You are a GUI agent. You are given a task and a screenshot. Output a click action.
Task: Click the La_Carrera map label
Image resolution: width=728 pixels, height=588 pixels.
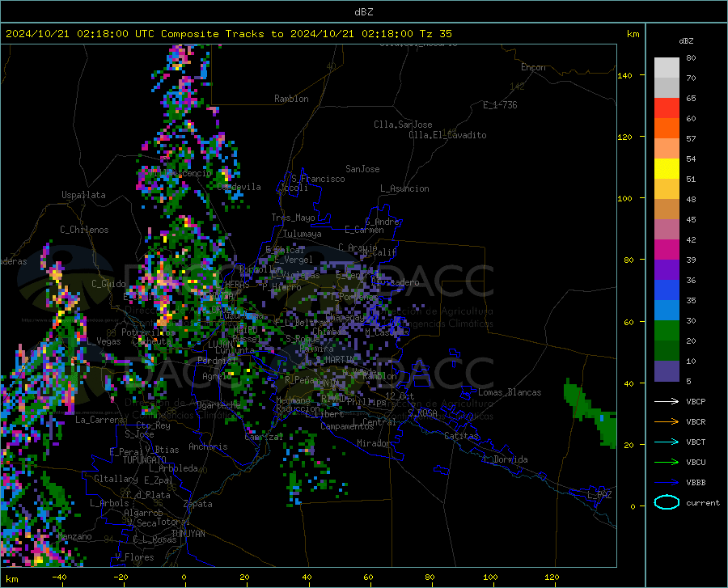pyautogui.click(x=99, y=420)
